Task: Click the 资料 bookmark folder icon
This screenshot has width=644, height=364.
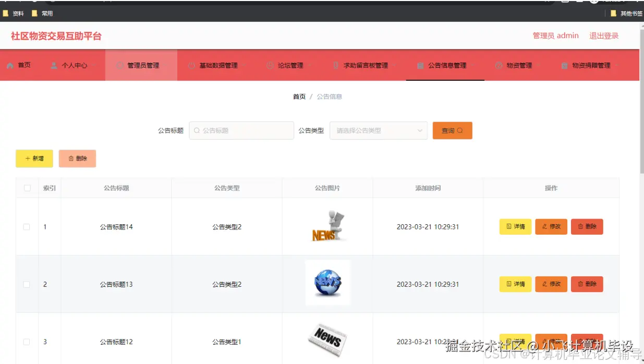Action: click(x=6, y=14)
